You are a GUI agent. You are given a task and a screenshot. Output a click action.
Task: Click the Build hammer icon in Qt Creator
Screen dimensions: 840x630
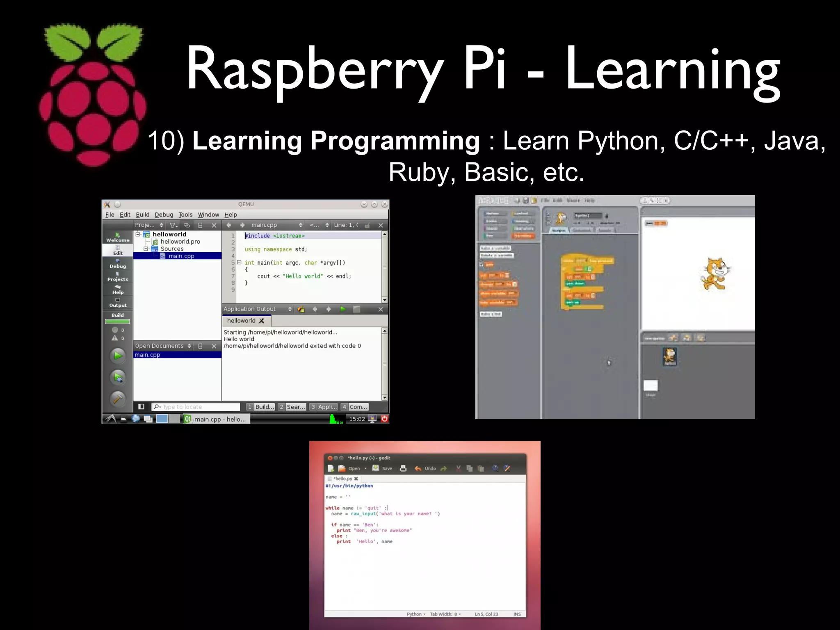(x=118, y=398)
